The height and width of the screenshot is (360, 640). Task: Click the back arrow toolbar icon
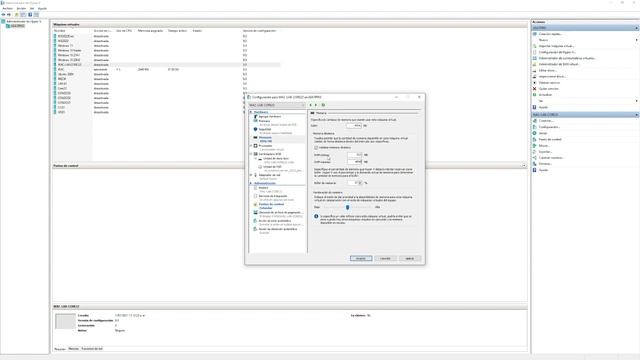pyautogui.click(x=4, y=14)
